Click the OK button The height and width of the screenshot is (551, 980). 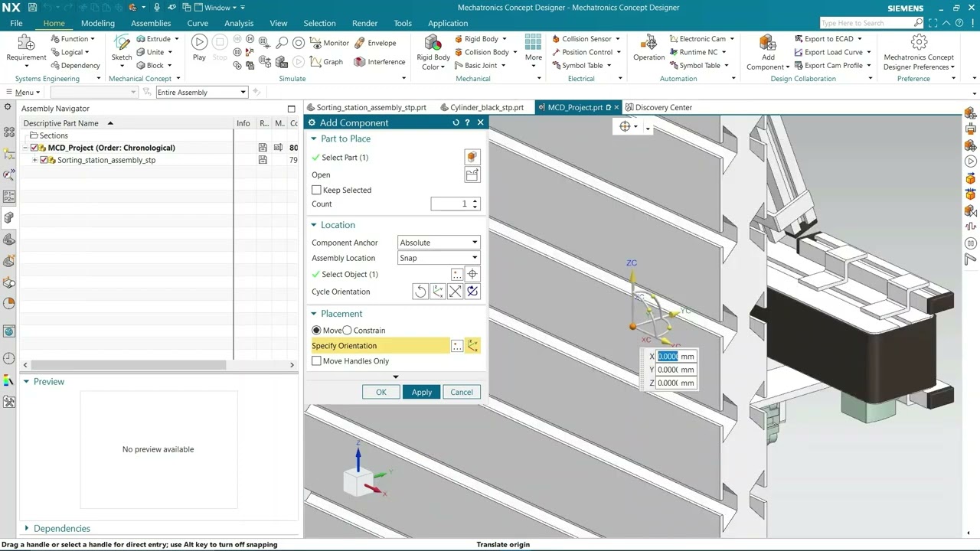[381, 392]
